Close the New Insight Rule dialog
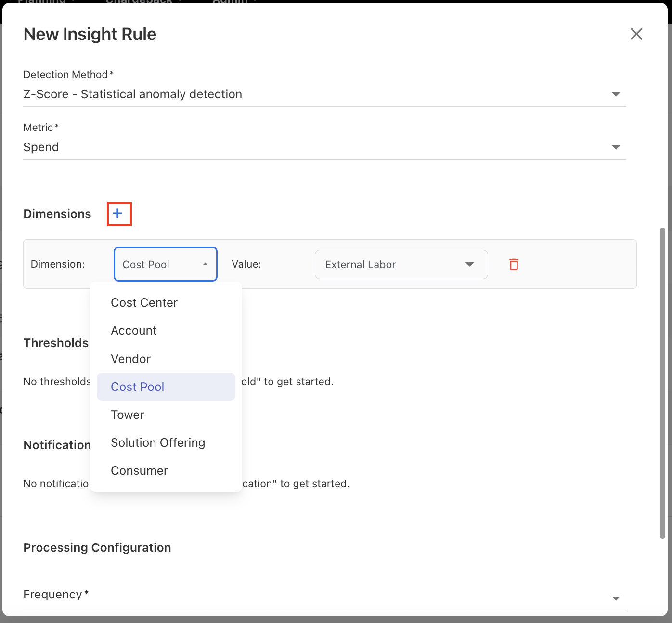This screenshot has width=672, height=623. tap(636, 34)
